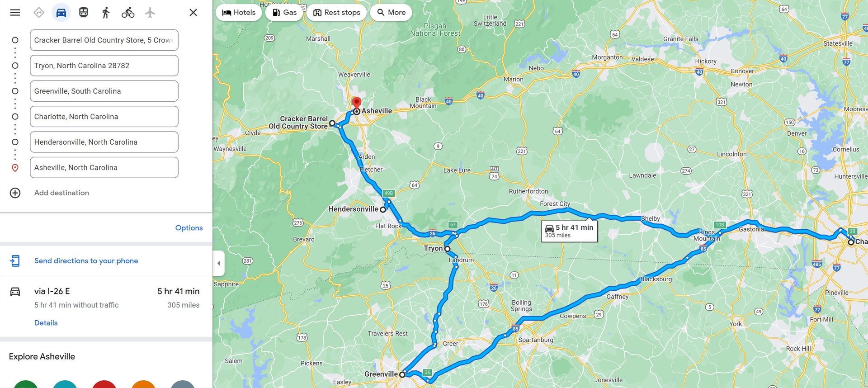This screenshot has height=388, width=868.
Task: Click the add destination plus icon
Action: coord(15,193)
